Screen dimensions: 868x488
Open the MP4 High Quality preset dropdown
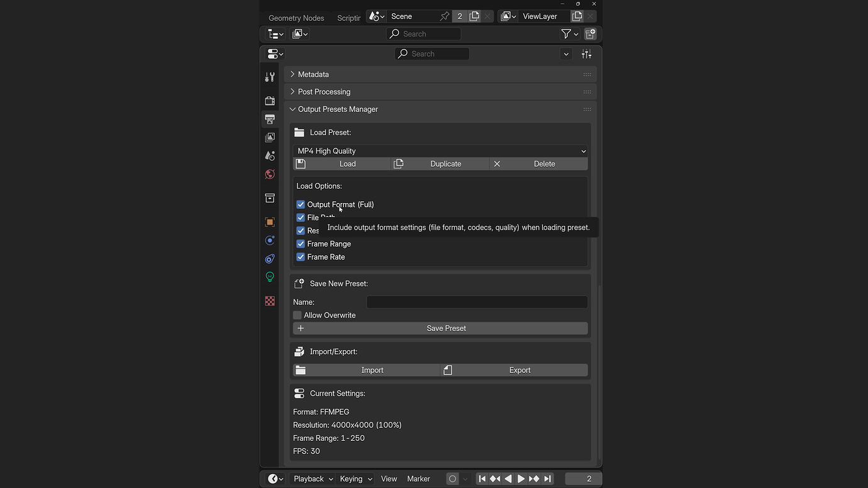[x=440, y=151]
